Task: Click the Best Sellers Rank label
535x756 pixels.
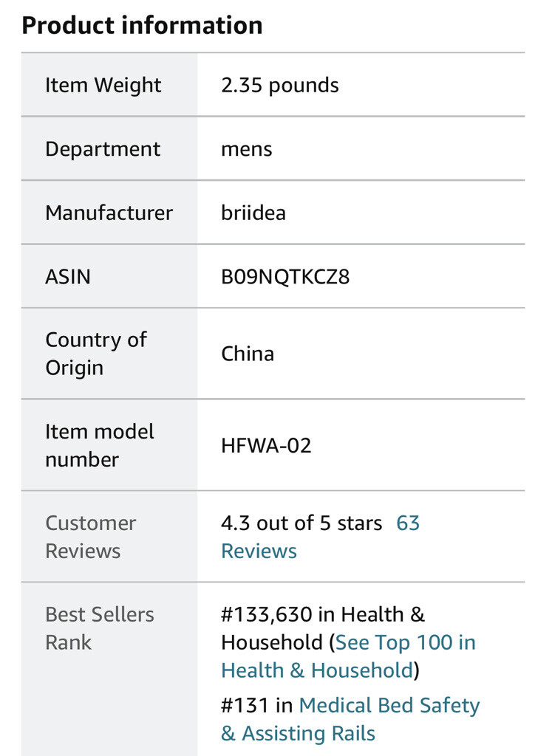Action: [x=99, y=628]
